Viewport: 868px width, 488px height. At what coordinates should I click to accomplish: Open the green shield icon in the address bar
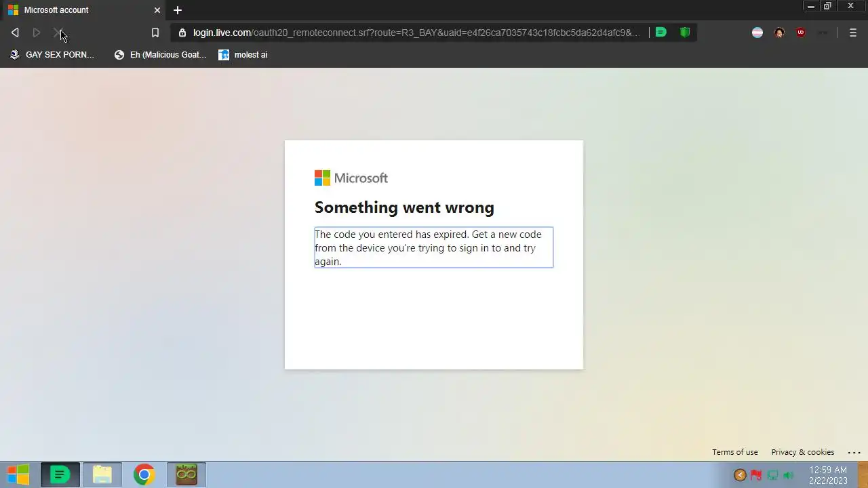pos(685,32)
